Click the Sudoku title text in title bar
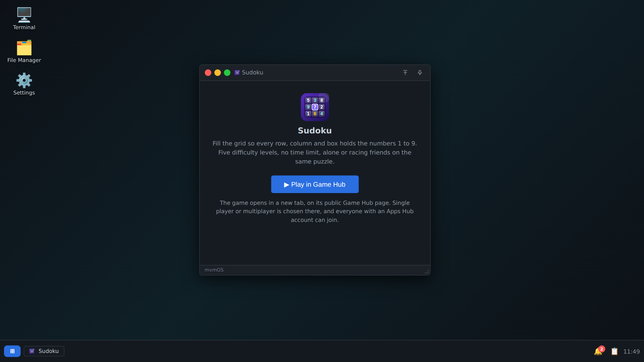 [x=252, y=72]
